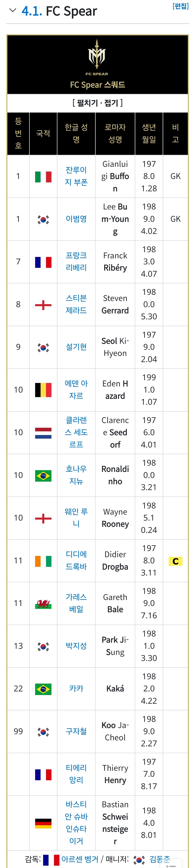
Task: Click the Brazil flag beside Ronaldinho
Action: pos(43,476)
